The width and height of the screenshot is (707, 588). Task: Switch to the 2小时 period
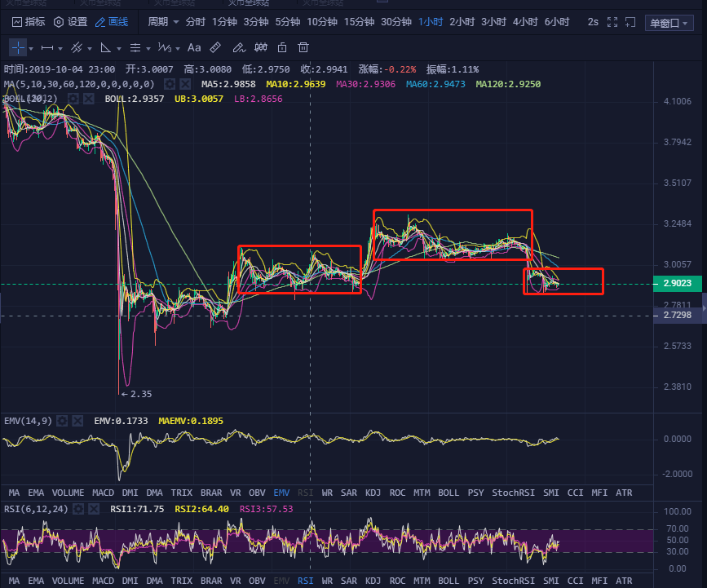(x=462, y=22)
